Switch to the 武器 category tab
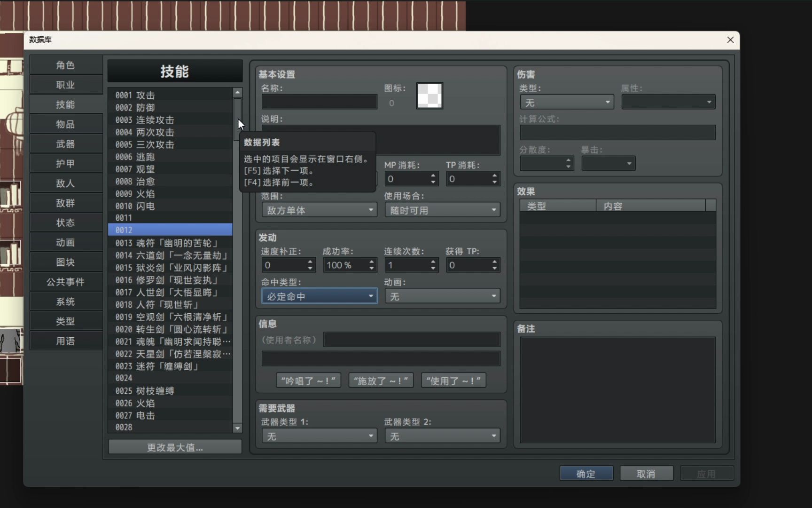Screen dimensions: 812x508 coord(65,143)
